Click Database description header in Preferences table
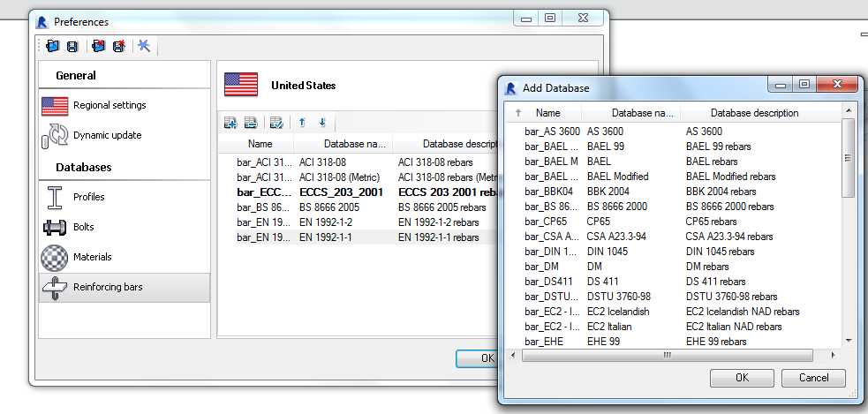Image resolution: width=868 pixels, height=414 pixels. click(x=446, y=144)
